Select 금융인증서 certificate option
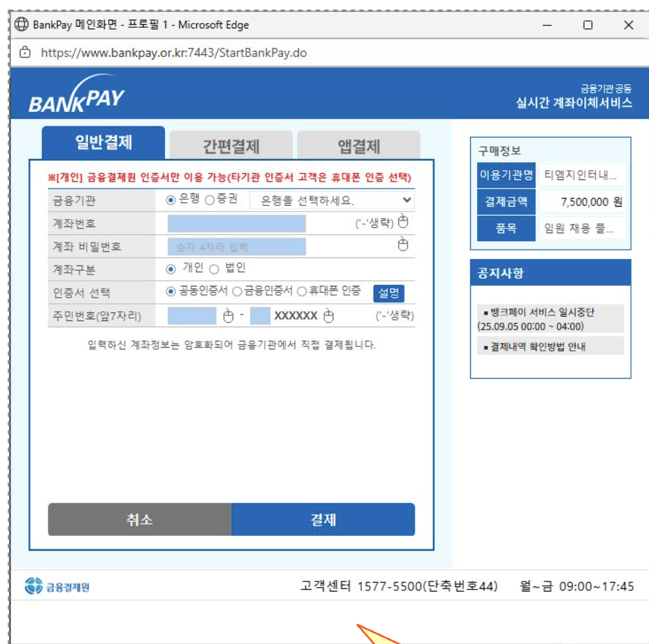The width and height of the screenshot is (649, 644). pyautogui.click(x=237, y=291)
